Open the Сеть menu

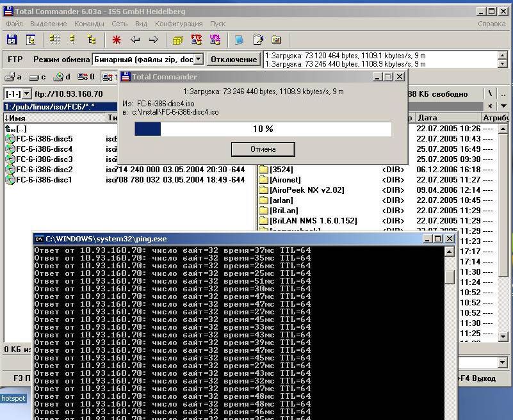tap(119, 24)
